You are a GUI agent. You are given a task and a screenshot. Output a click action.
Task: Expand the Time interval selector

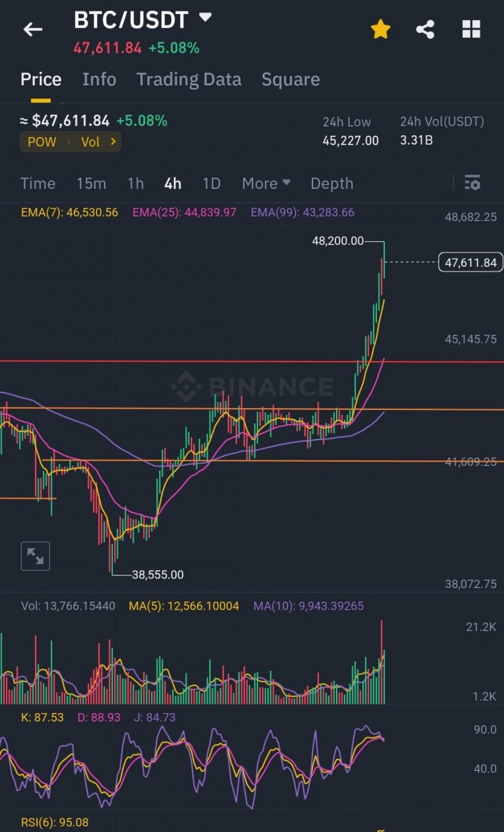click(x=38, y=183)
